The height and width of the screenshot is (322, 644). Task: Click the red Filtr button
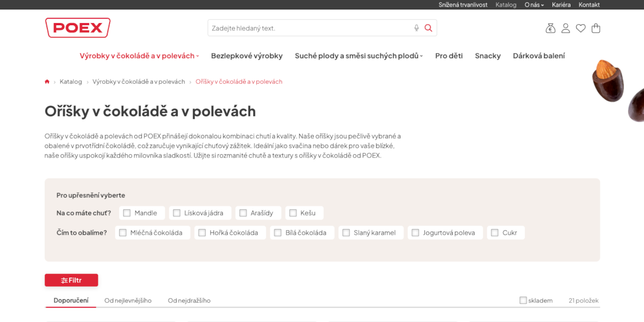coord(71,280)
